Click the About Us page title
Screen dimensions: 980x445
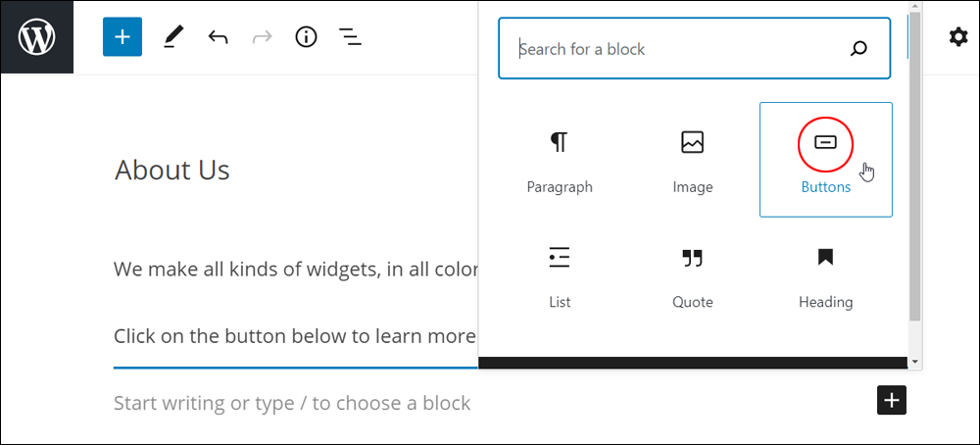172,170
